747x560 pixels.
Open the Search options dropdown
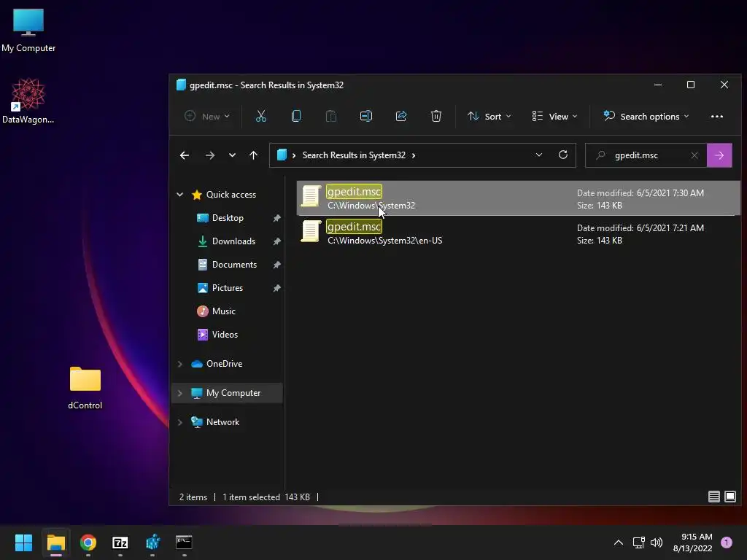point(646,116)
